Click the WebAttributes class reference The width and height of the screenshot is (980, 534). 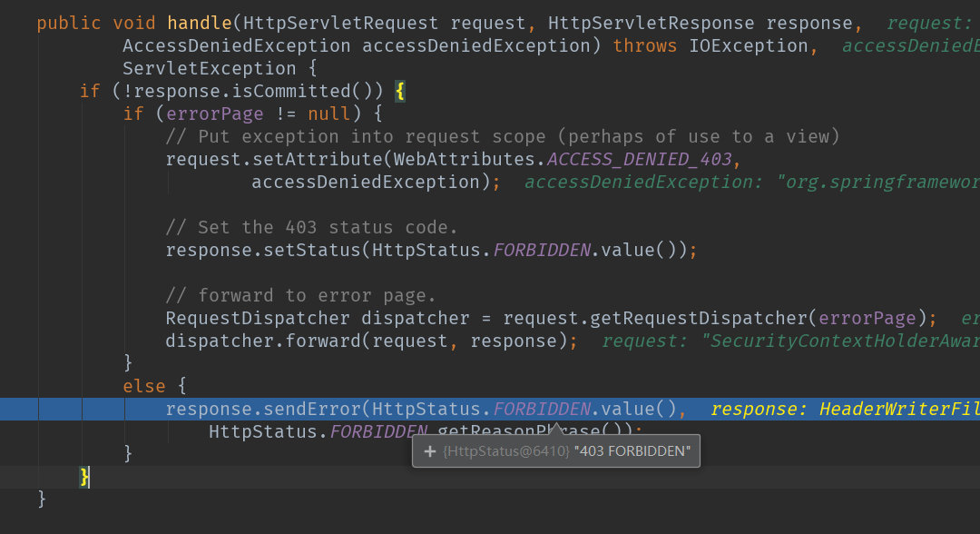[465, 160]
